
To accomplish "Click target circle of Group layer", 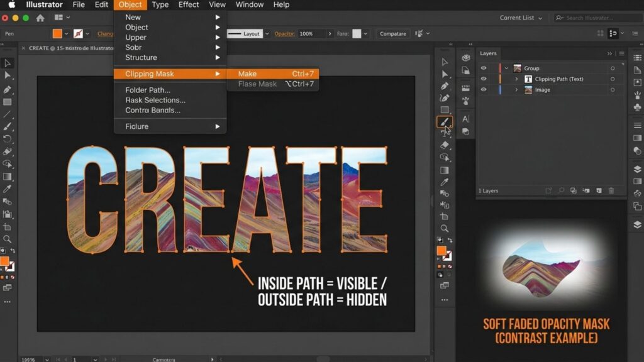I will (613, 68).
